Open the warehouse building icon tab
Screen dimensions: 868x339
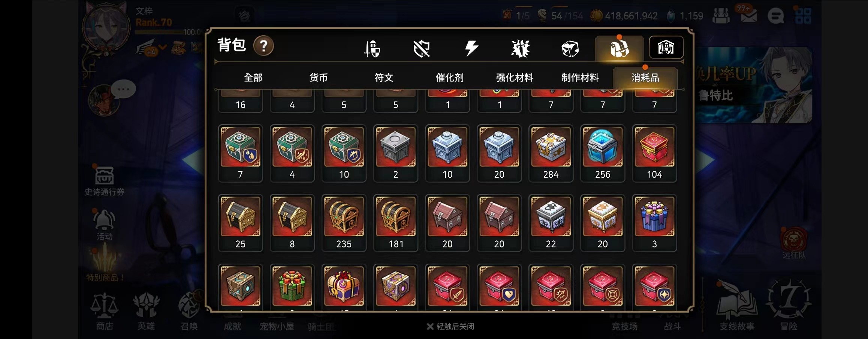[x=666, y=47]
